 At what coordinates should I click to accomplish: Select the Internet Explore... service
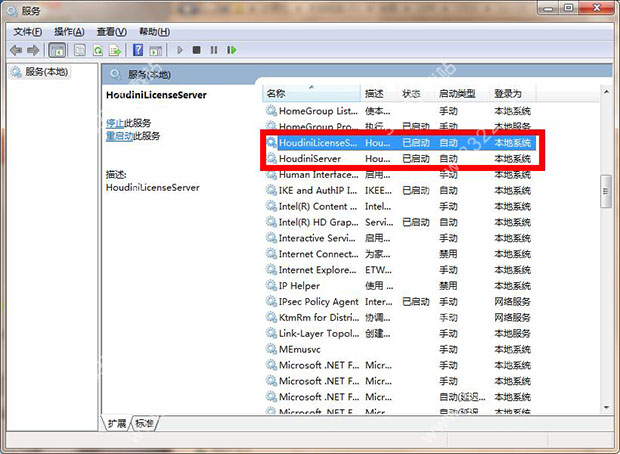click(400, 270)
